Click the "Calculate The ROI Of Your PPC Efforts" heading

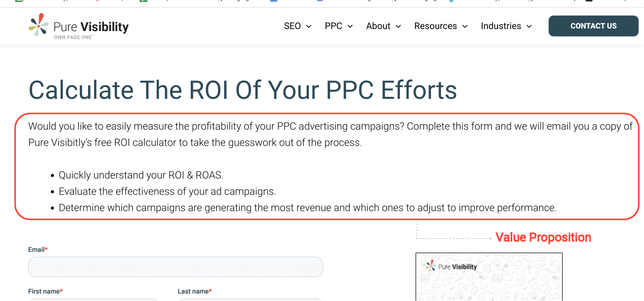243,90
